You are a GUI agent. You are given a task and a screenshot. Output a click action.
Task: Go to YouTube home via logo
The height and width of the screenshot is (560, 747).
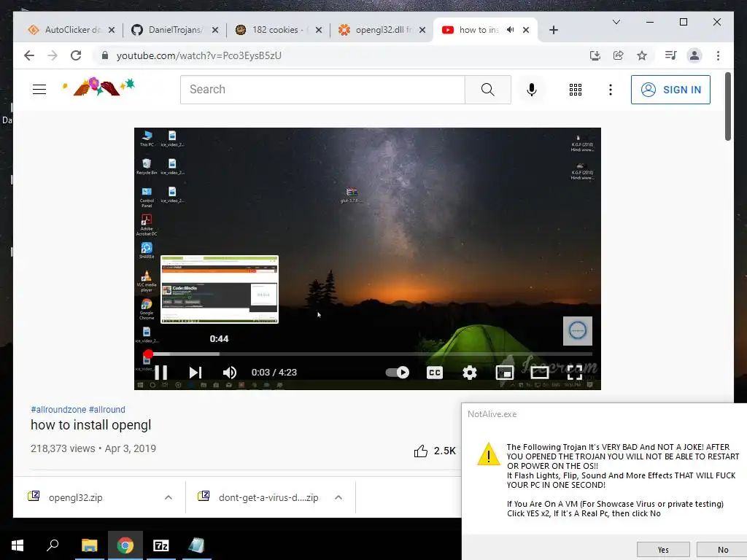tap(98, 87)
